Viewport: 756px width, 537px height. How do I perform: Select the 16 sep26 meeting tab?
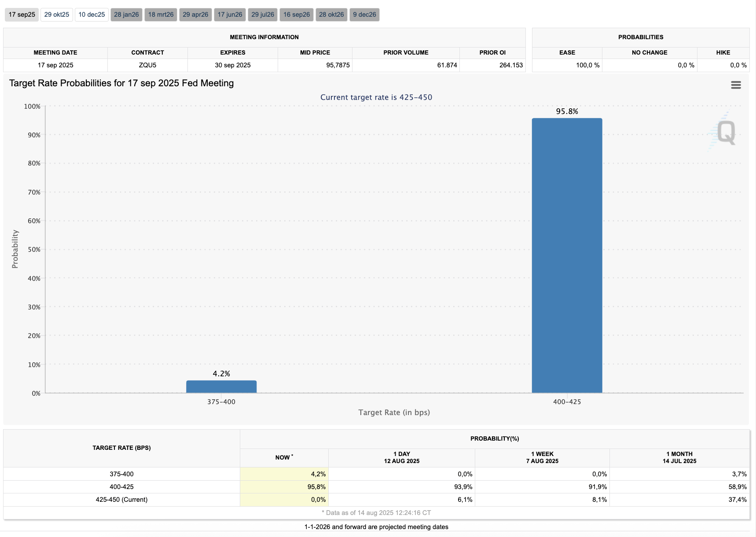297,15
